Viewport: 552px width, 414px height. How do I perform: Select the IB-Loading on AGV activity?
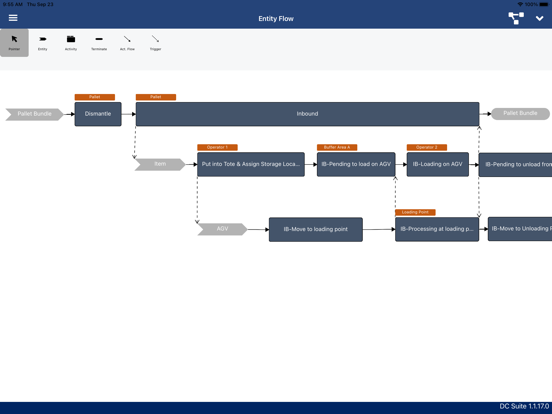tap(438, 164)
